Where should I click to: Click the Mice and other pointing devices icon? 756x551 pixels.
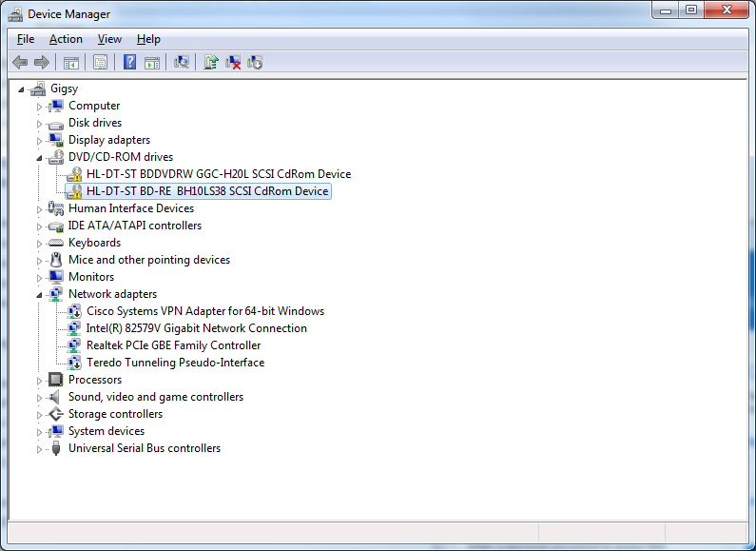56,260
